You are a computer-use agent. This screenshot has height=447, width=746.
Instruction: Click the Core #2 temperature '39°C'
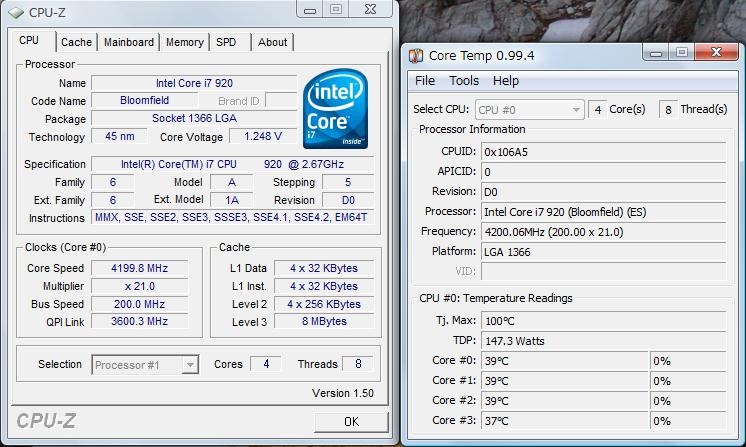point(565,401)
